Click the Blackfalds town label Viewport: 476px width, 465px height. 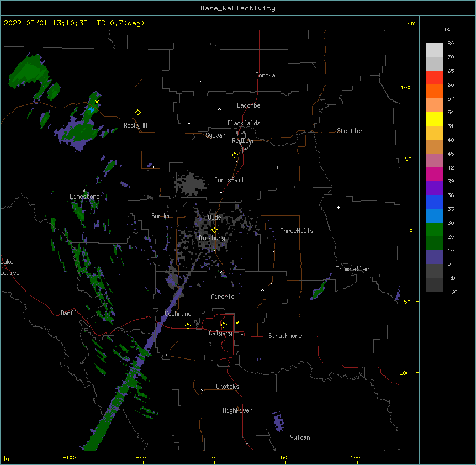tap(244, 123)
